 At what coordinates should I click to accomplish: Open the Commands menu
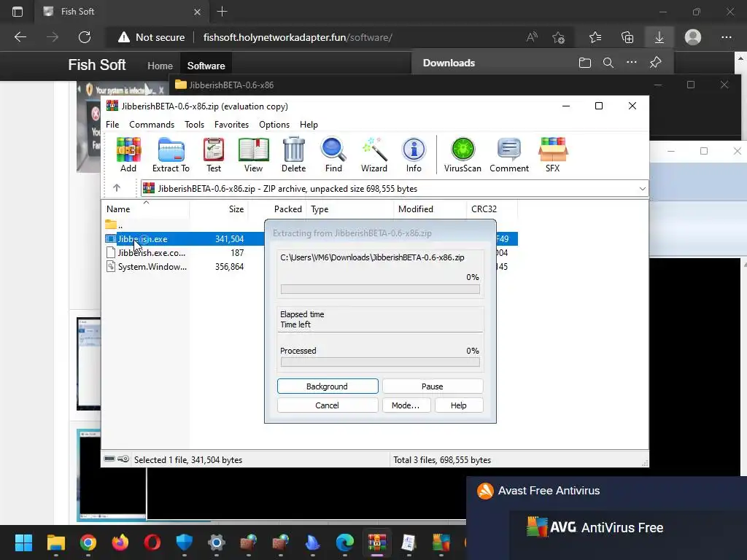click(152, 124)
